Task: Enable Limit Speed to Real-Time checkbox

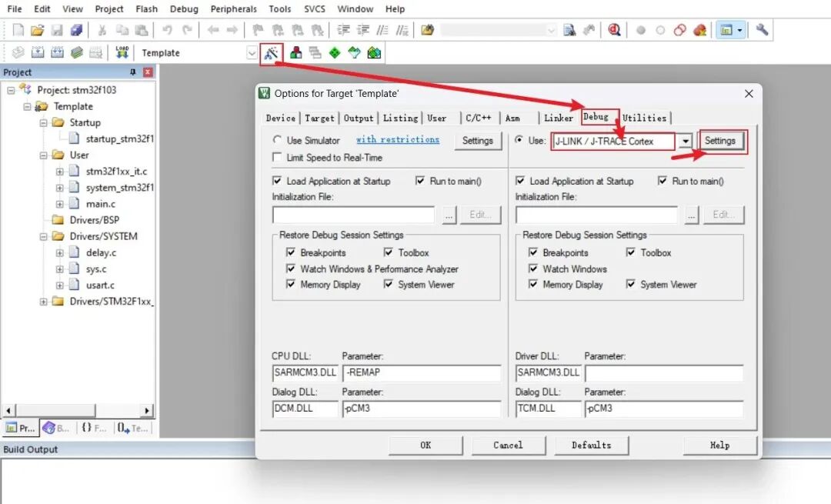Action: coord(277,158)
